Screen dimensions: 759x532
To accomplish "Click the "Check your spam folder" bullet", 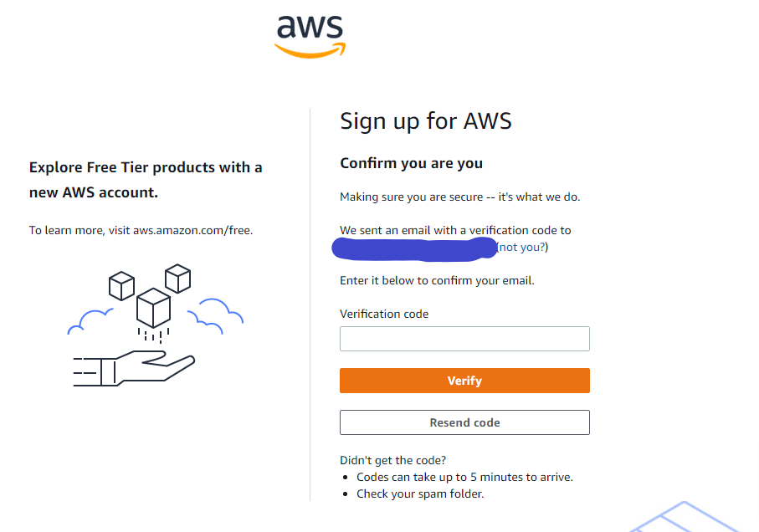I will coord(420,494).
